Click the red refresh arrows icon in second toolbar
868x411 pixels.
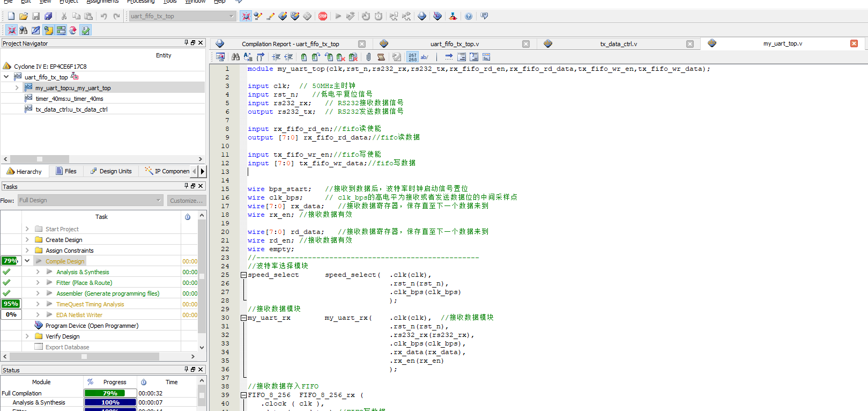(x=73, y=31)
